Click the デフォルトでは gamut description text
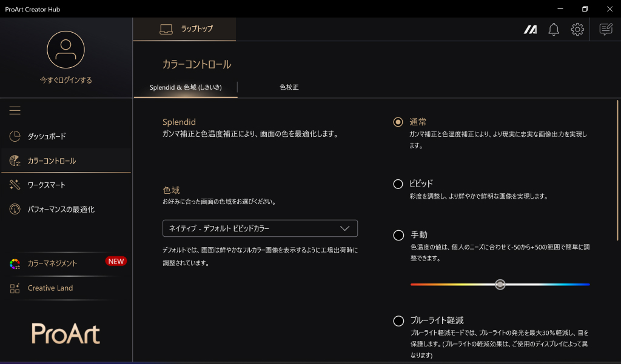The image size is (621, 364). 260,256
